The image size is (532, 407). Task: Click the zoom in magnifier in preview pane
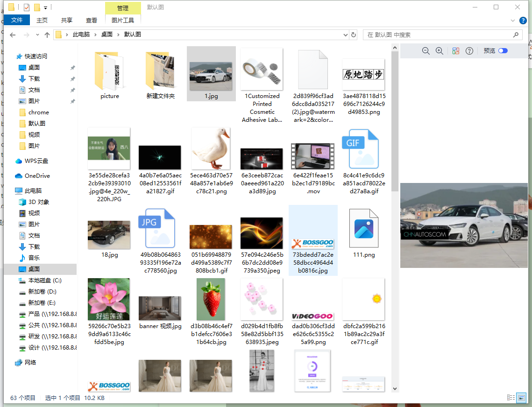(x=439, y=51)
